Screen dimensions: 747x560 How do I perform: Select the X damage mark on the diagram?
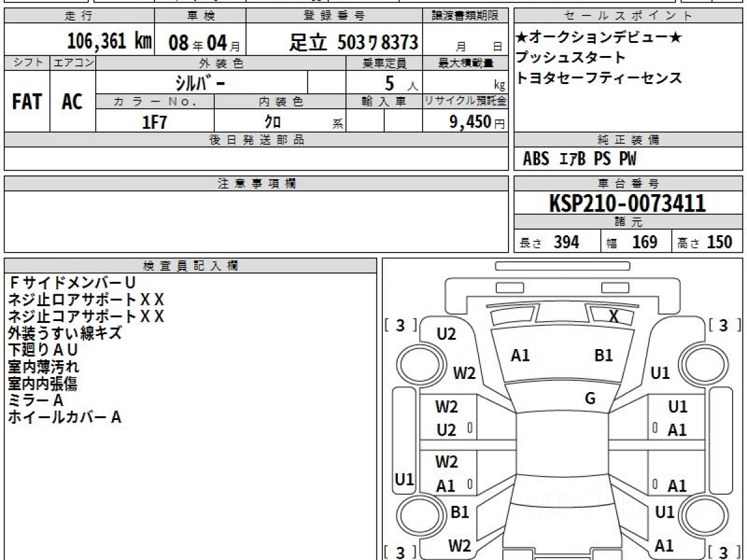614,317
